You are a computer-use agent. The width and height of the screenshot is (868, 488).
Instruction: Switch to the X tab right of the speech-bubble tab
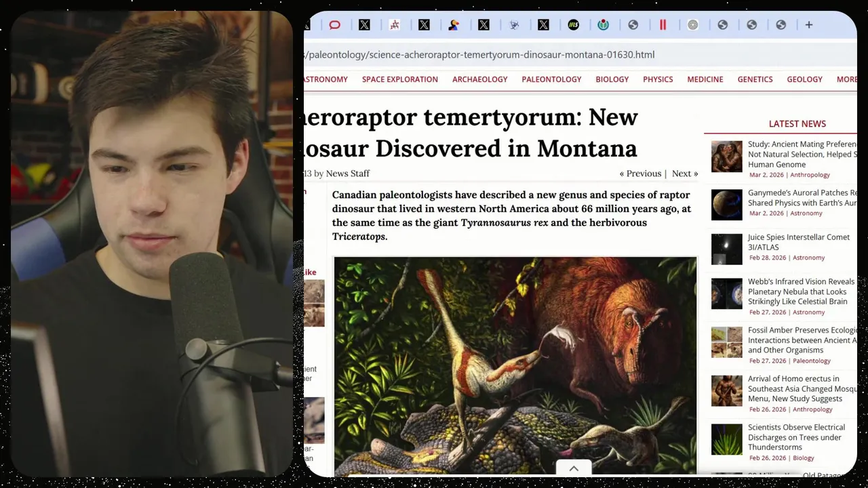[364, 25]
